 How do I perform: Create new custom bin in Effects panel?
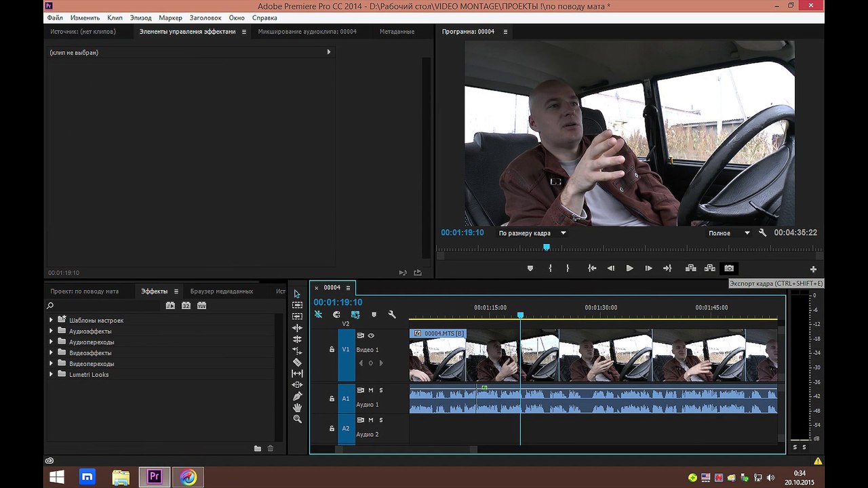(258, 448)
